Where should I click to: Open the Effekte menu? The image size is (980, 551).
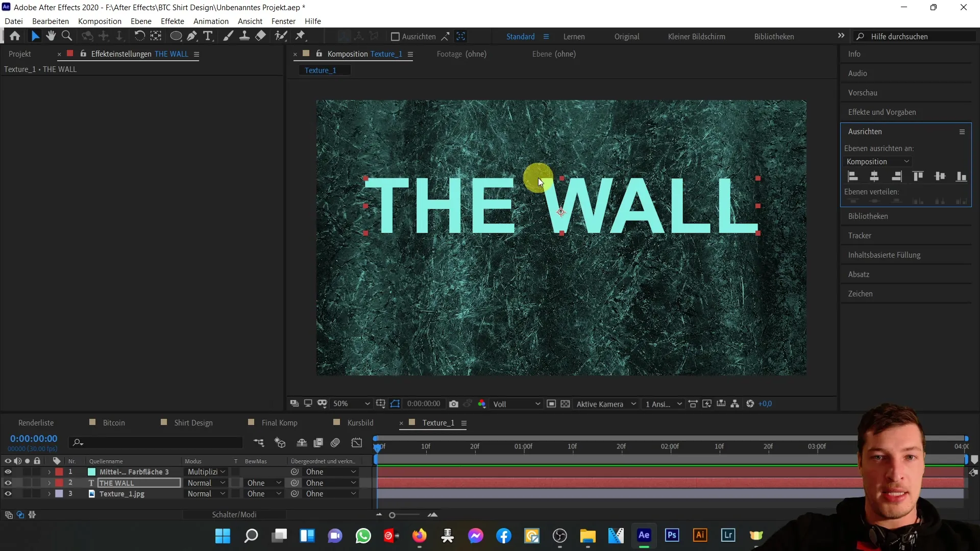pos(173,21)
